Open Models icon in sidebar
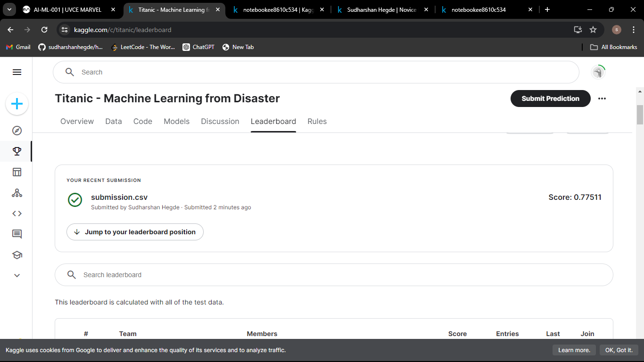Screen dimensions: 644x362 17,193
